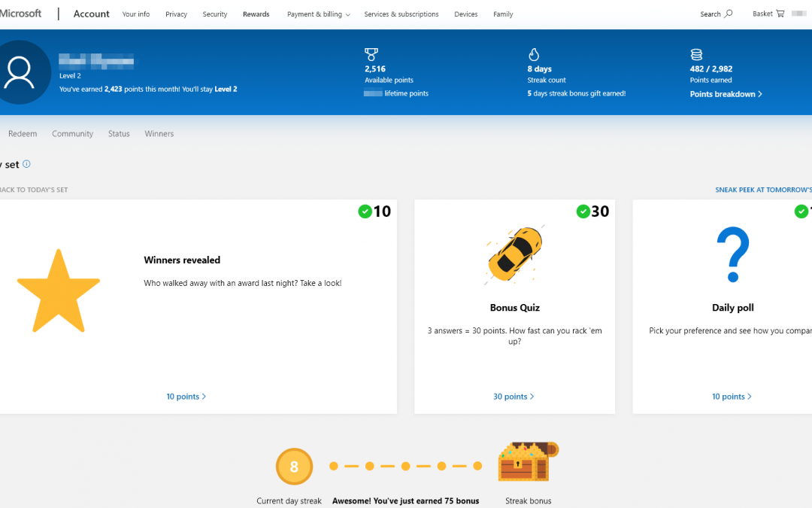Open Services & subscriptions
The image size is (812, 508).
[x=401, y=14]
